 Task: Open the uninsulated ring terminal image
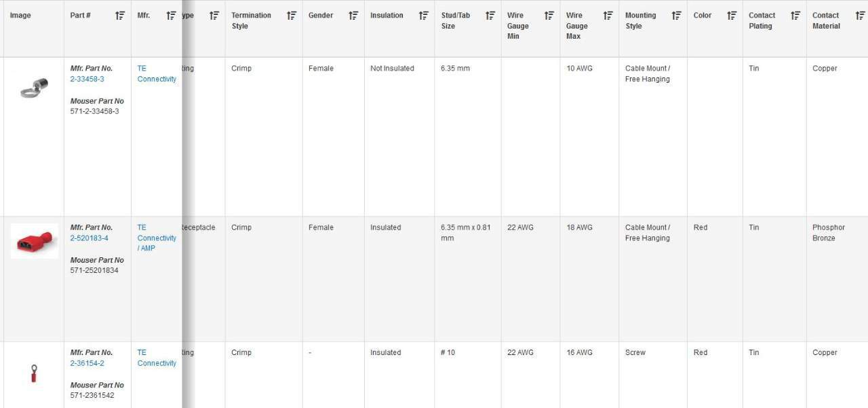coord(33,88)
